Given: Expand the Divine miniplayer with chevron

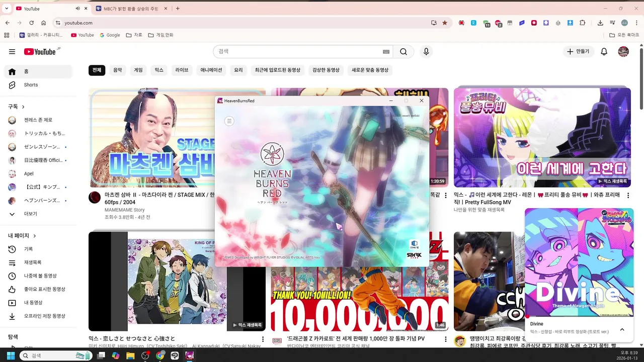Looking at the screenshot, I should (x=622, y=329).
